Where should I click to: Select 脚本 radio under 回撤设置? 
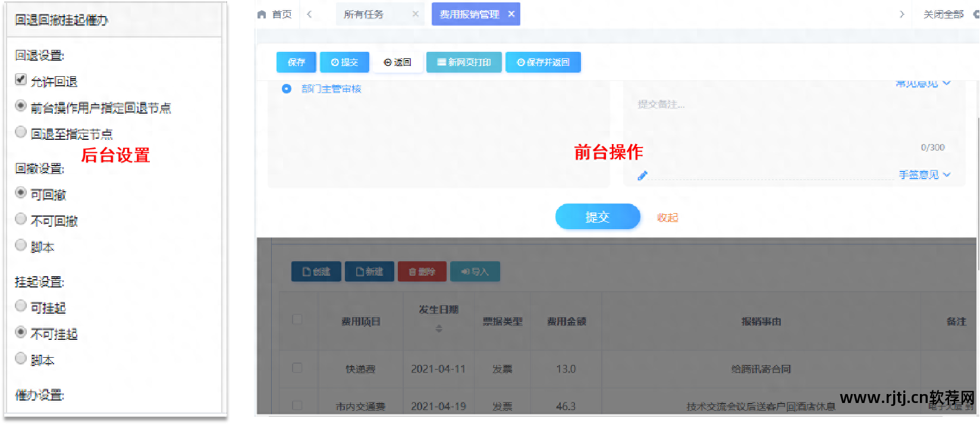click(x=21, y=245)
